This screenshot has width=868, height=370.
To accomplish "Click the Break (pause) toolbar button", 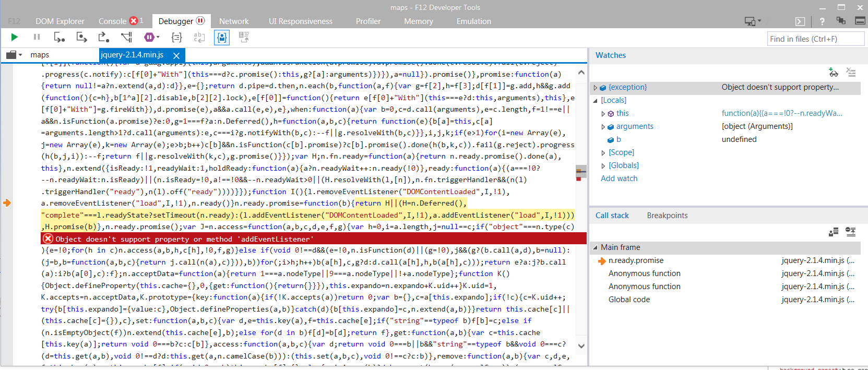I will tap(37, 37).
